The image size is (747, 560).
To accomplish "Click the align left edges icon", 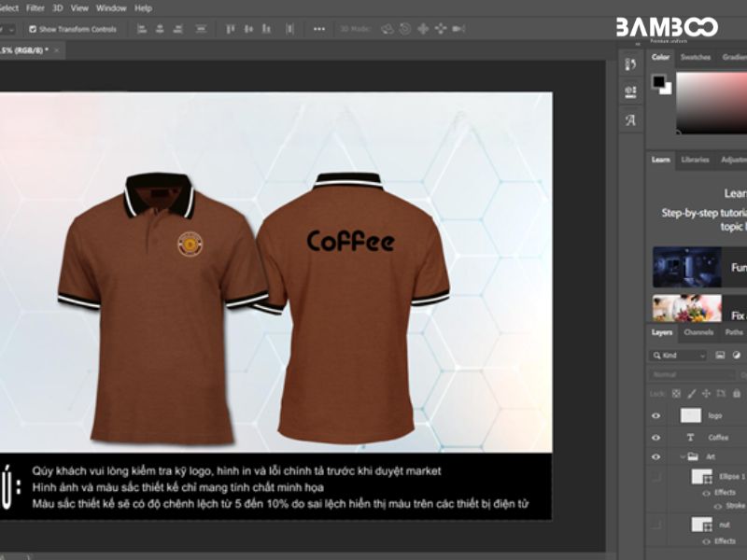I will tap(142, 29).
